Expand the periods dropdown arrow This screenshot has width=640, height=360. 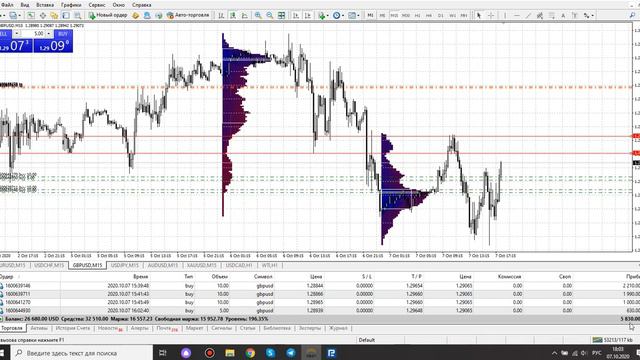(343, 16)
